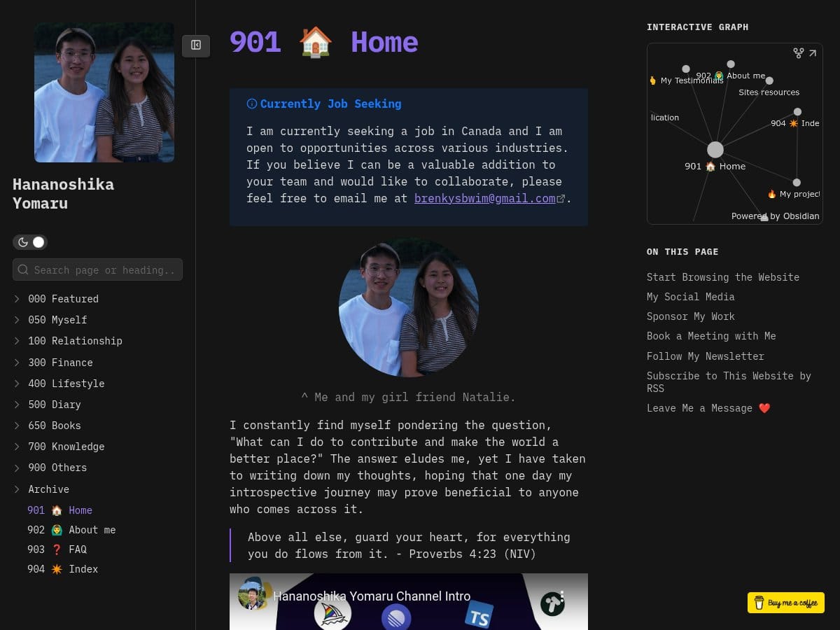840x630 pixels.
Task: Click the Search page or heading field
Action: click(x=104, y=269)
